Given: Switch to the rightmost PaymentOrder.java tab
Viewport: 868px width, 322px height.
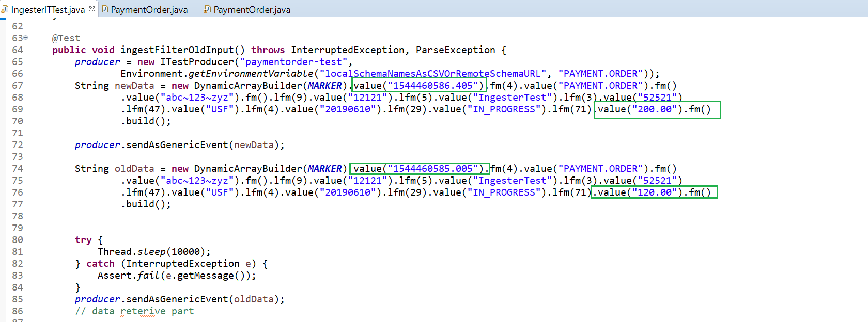Looking at the screenshot, I should [252, 10].
